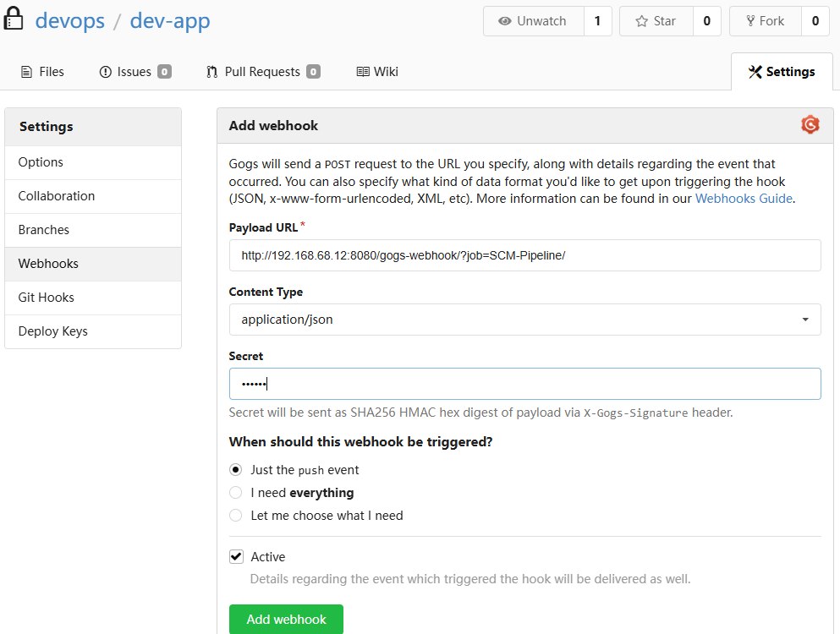
Task: Click the Issues tab exclamation icon
Action: coord(106,72)
